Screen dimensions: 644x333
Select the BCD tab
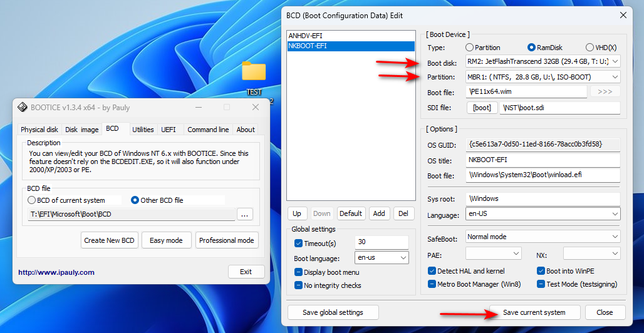112,128
